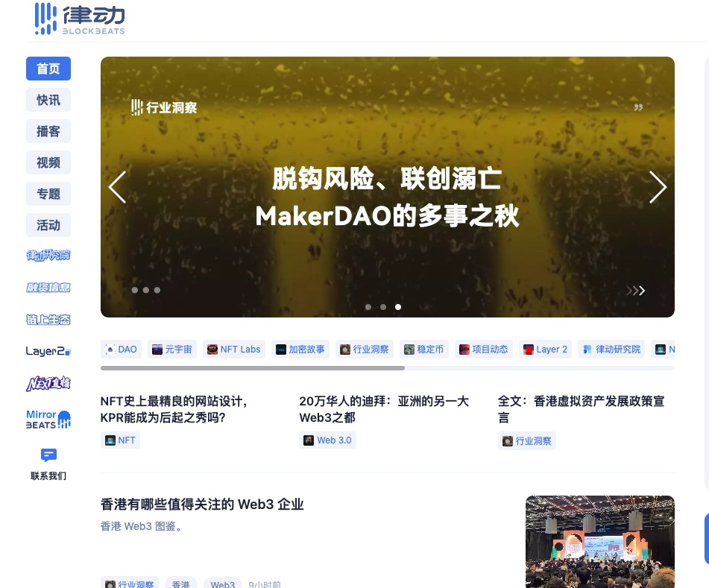
Task: Select the first carousel pagination dot
Action: pos(368,307)
